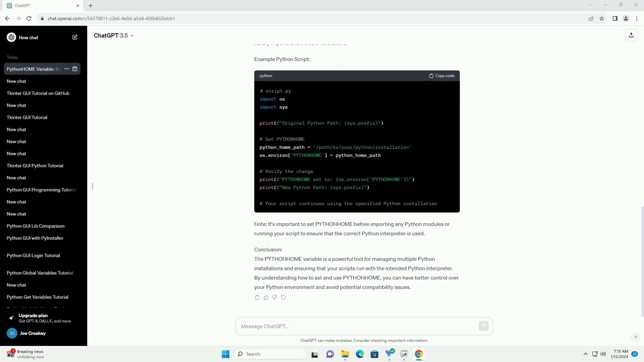Open the Chat app from the taskbar
Viewport: 644px width, 362px height.
coord(330,354)
